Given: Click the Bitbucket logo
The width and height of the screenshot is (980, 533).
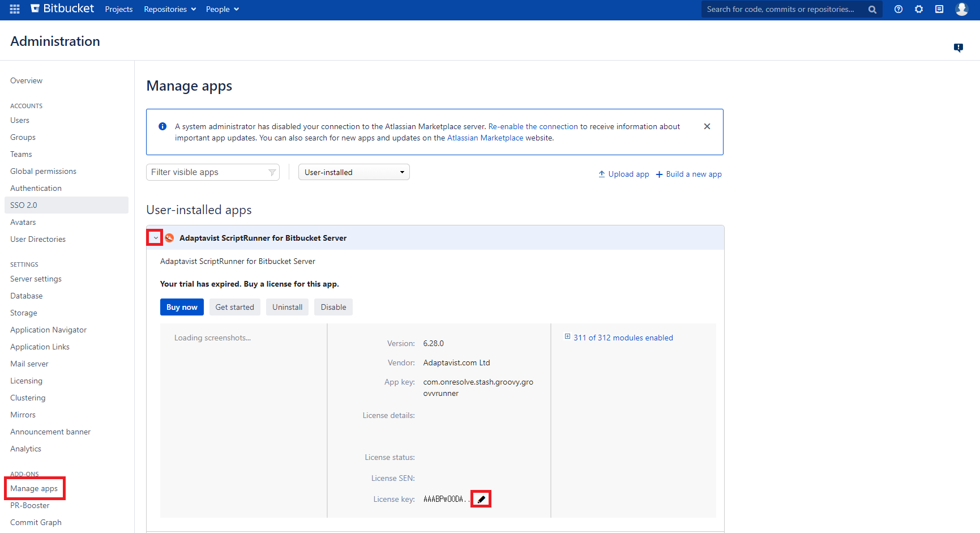Looking at the screenshot, I should click(x=62, y=8).
